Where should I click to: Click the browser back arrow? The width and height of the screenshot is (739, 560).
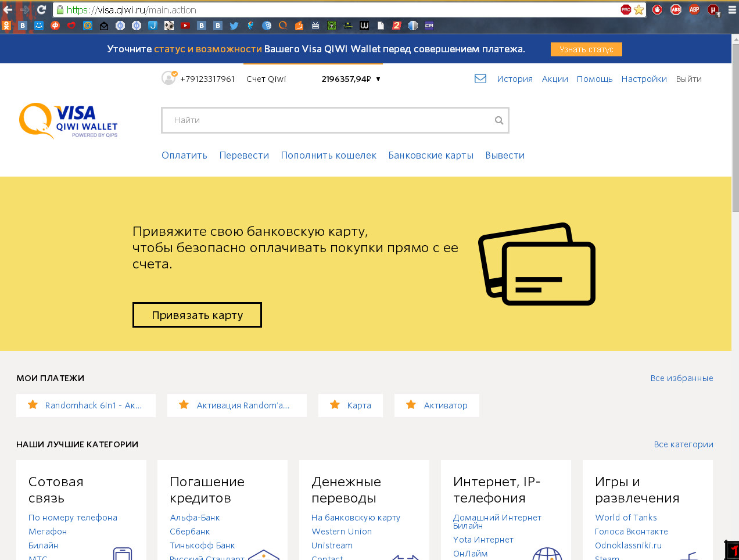pos(8,9)
